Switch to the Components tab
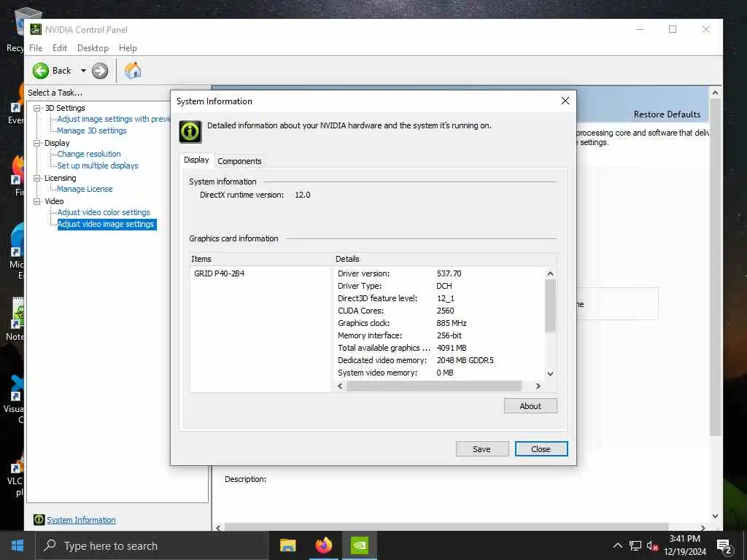 tap(239, 161)
